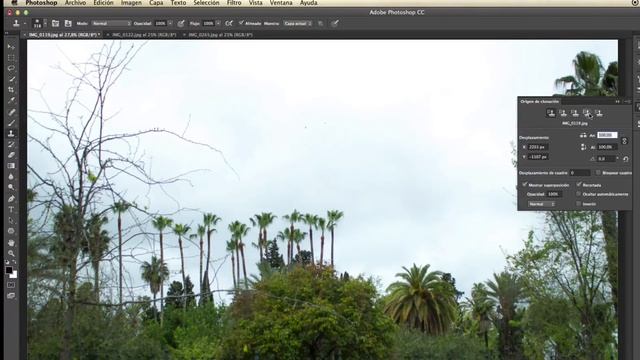640x360 pixels.
Task: Enable Ocultar automáticamente checkbox
Action: point(579,194)
